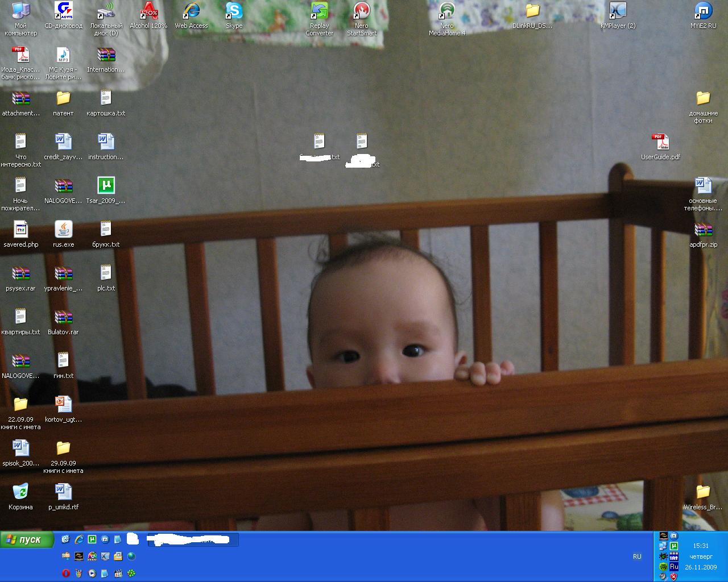Open the Корзина recycle bin
The height and width of the screenshot is (582, 728).
21,492
